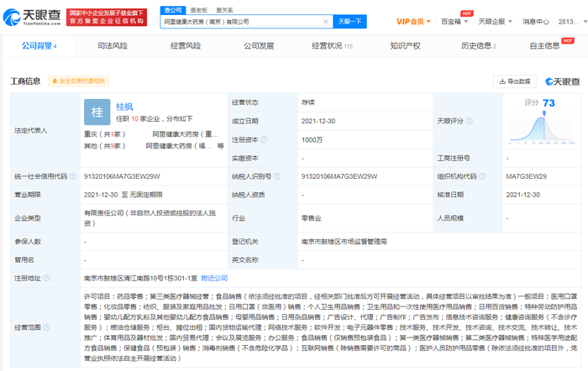Switch to the 经营状况 tab
The width and height of the screenshot is (588, 371).
(332, 45)
